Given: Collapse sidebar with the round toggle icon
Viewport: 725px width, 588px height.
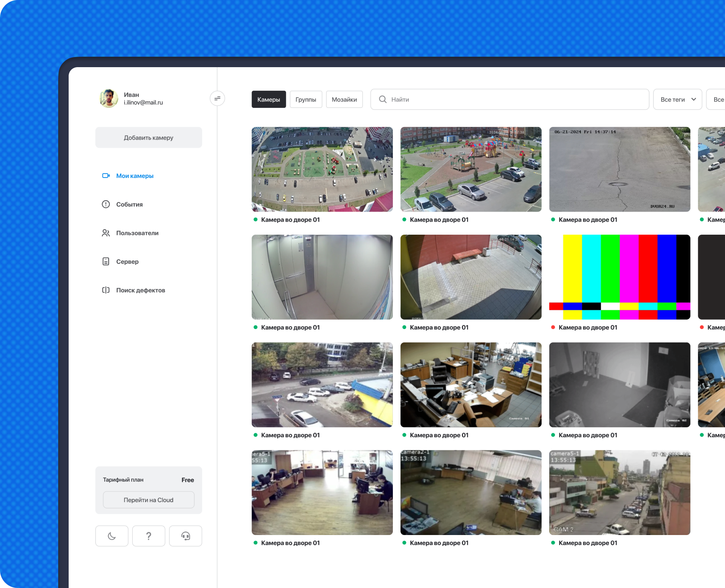Looking at the screenshot, I should pos(217,98).
